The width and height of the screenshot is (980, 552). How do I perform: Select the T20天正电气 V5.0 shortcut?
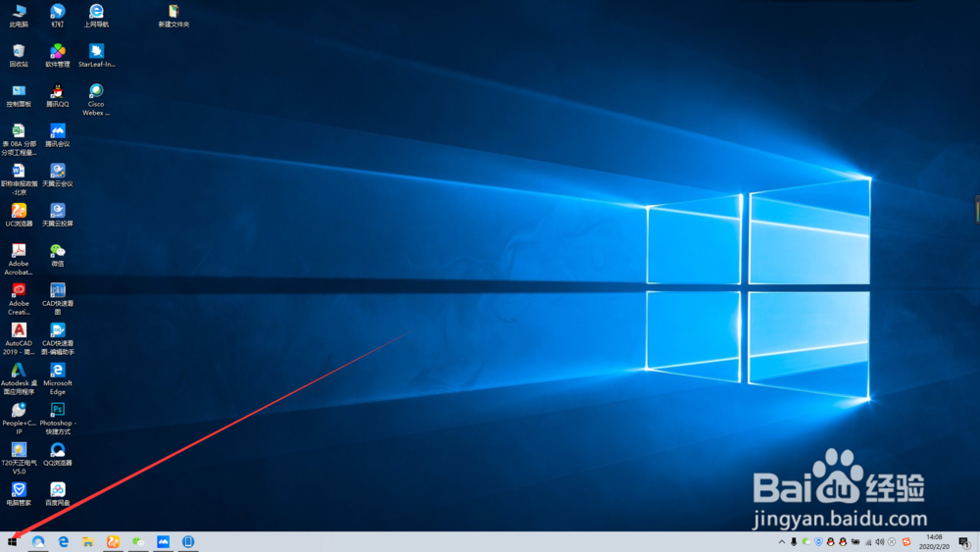point(19,460)
